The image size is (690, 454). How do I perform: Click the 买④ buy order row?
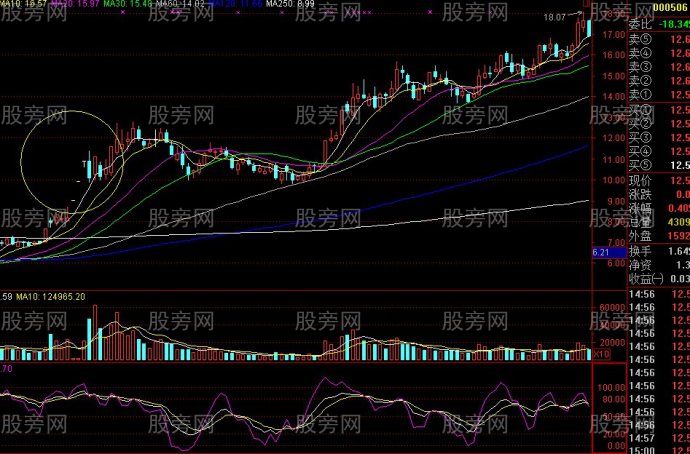pos(659,151)
